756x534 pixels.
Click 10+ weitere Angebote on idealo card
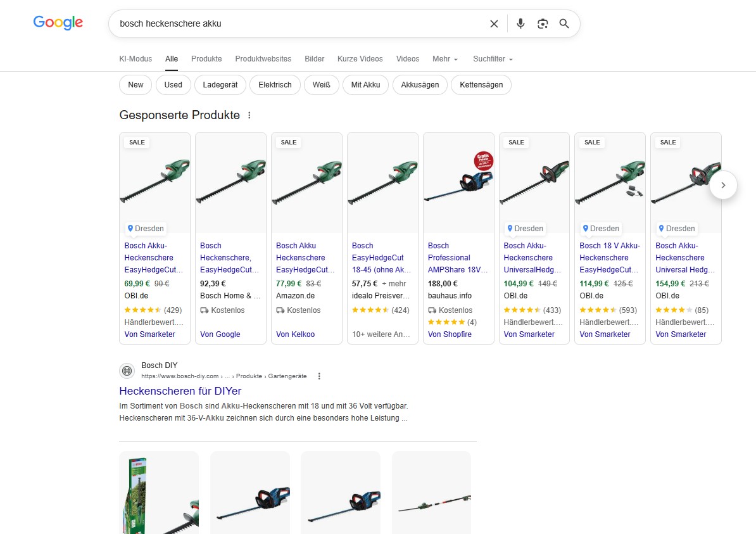(x=381, y=334)
